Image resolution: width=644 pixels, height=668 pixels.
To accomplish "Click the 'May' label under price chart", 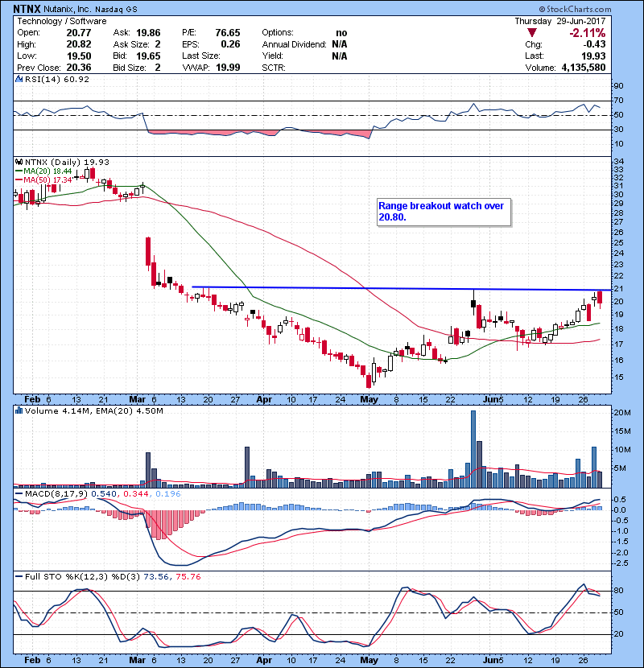I will (x=369, y=400).
